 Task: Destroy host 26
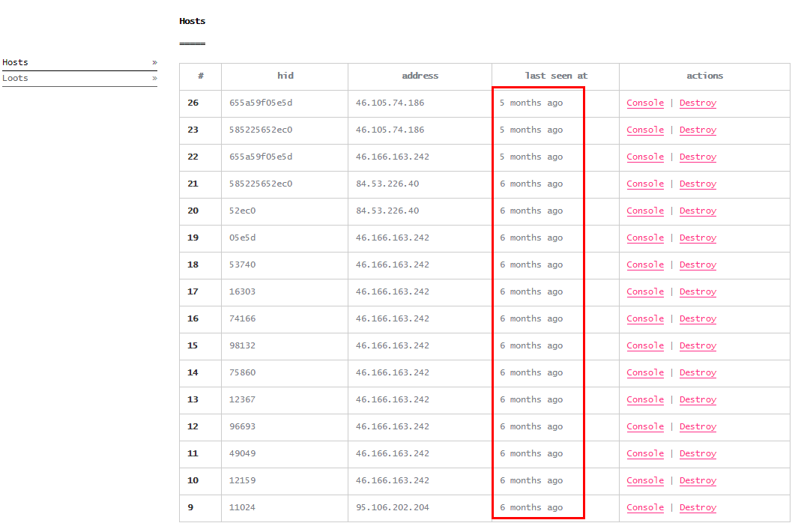(698, 103)
